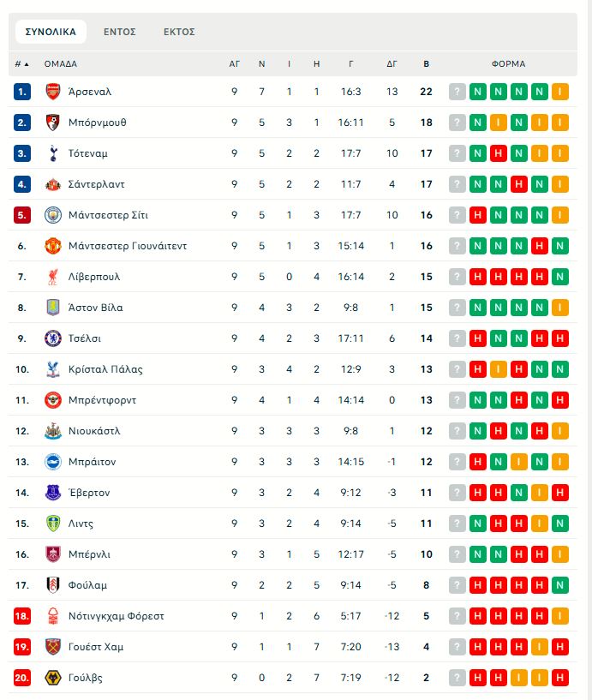The image size is (592, 700).
Task: Click the red rank 20 position badge
Action: (22, 678)
